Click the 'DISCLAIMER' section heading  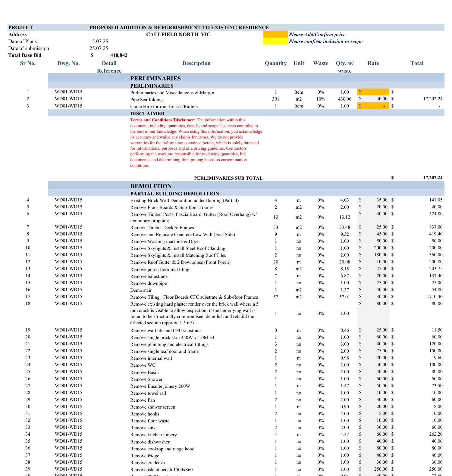(147, 114)
